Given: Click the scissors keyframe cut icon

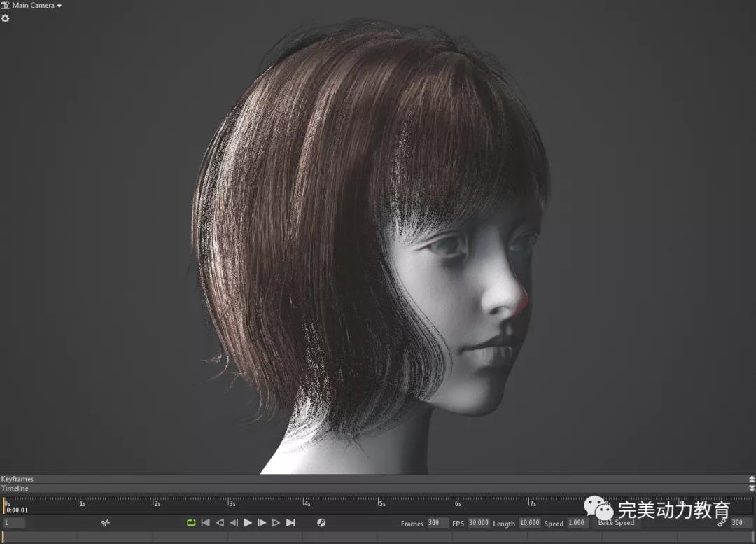Looking at the screenshot, I should pyautogui.click(x=106, y=523).
